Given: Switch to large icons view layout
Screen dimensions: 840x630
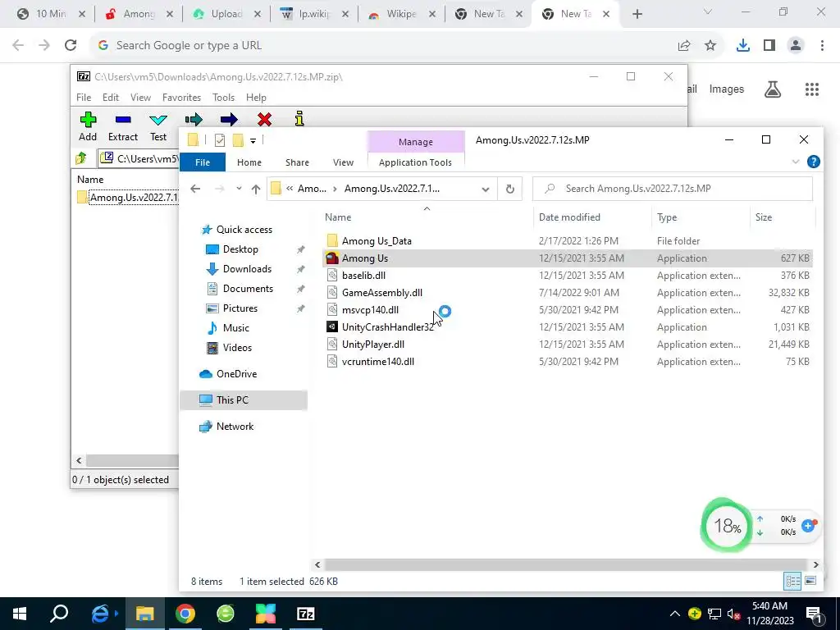Looking at the screenshot, I should (810, 581).
